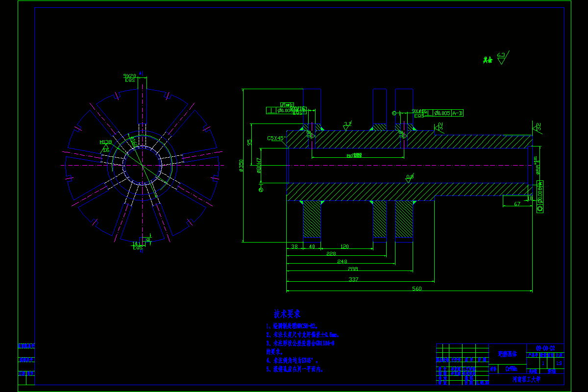
Task: Select the 14 EQS dimension below the wheel
Action: point(138,245)
